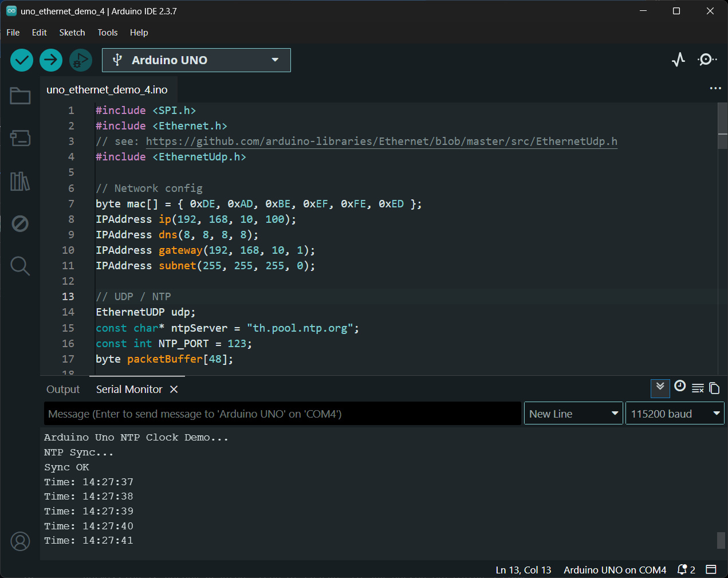
Task: Expand the Arduino UNO board selector
Action: (196, 60)
